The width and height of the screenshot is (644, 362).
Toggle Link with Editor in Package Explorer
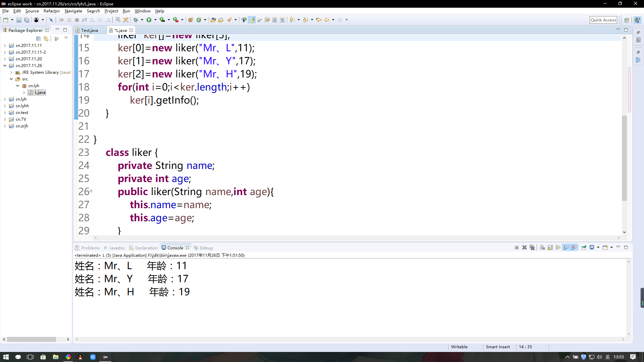click(x=46, y=39)
